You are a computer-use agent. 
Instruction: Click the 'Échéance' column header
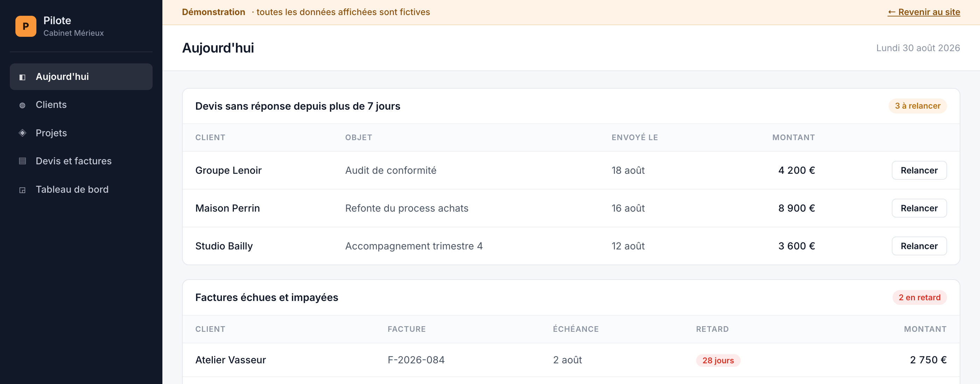pyautogui.click(x=576, y=329)
